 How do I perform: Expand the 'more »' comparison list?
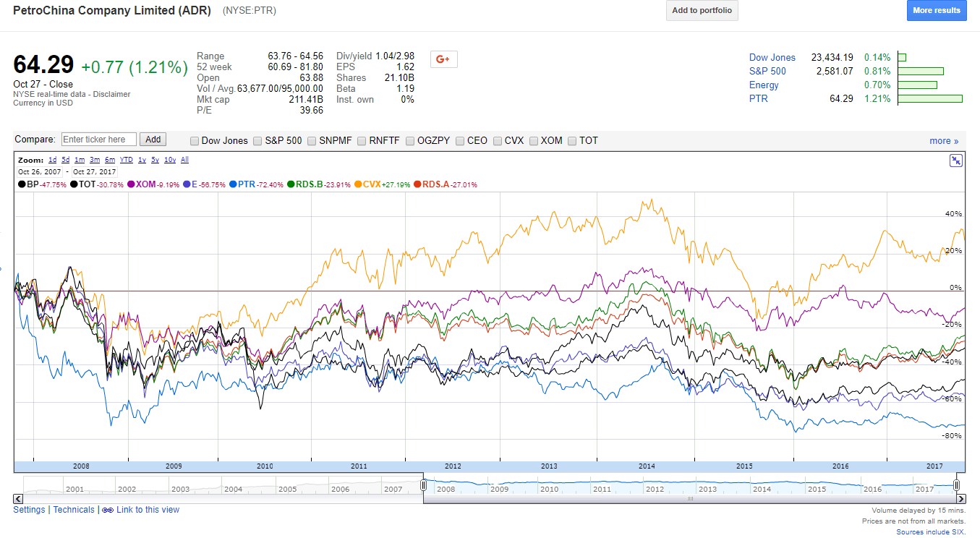pyautogui.click(x=944, y=141)
